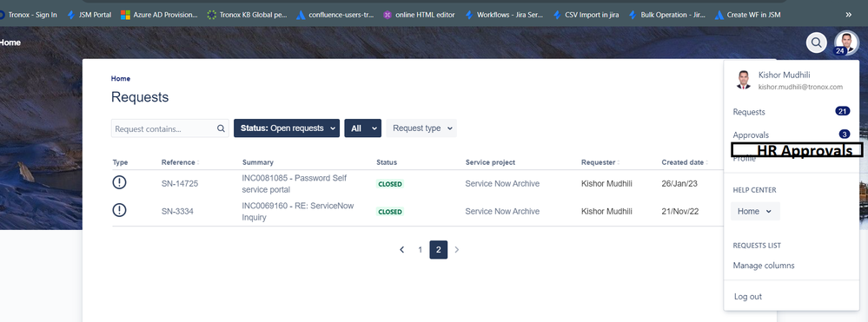868x322 pixels.
Task: Click the CLOSED status badge for SN-3334
Action: 390,212
